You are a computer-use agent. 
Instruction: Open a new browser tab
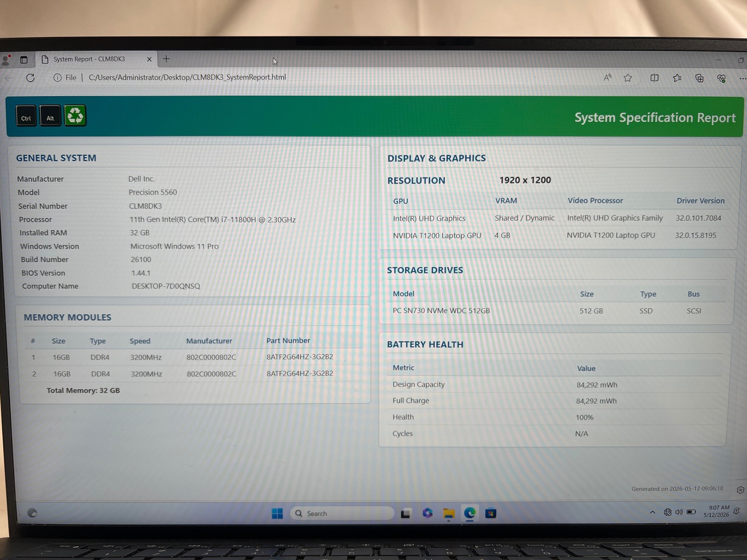click(x=166, y=59)
